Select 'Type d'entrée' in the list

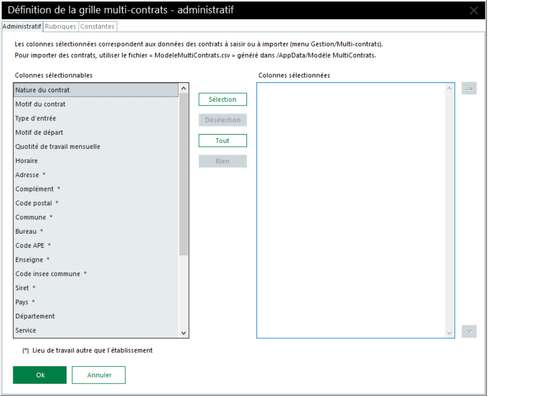[x=96, y=118]
